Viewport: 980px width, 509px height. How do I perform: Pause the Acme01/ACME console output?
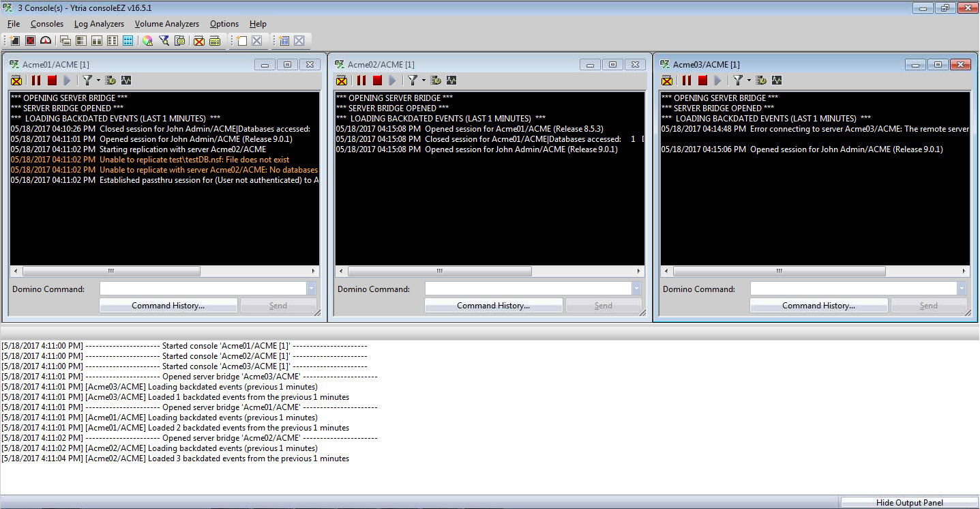pyautogui.click(x=35, y=80)
